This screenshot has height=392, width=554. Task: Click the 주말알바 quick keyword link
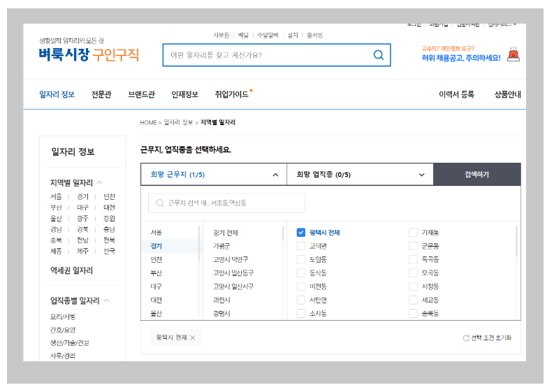click(268, 36)
